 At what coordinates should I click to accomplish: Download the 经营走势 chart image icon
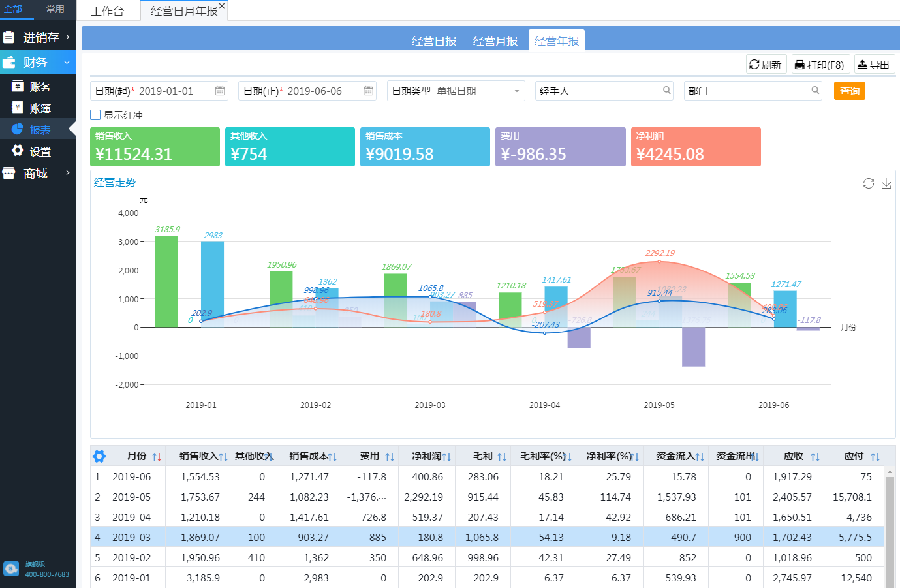(886, 183)
